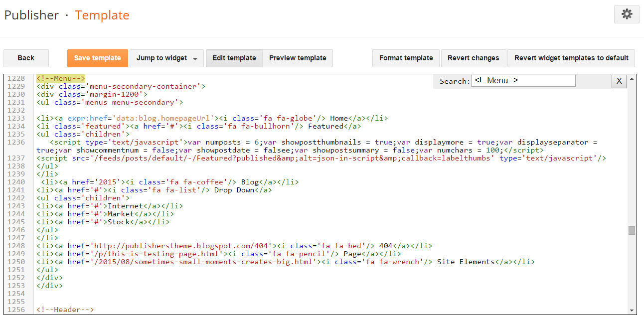
Task: Open the settings gear menu
Action: tap(627, 15)
